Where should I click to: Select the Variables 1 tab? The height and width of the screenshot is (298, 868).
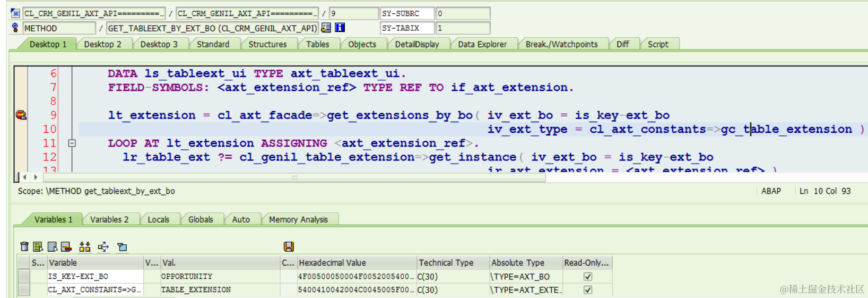(x=53, y=219)
